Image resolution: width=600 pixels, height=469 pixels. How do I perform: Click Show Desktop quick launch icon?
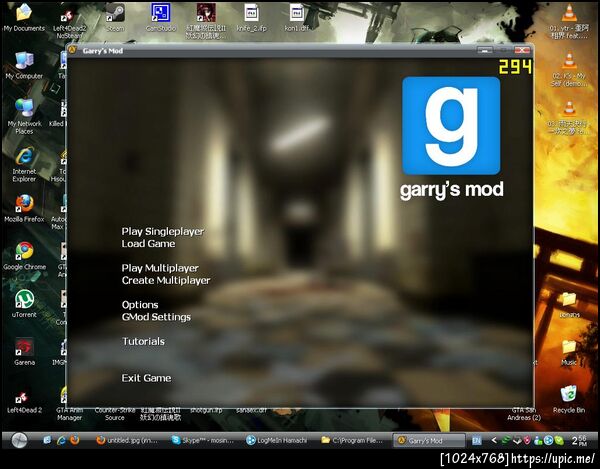[x=47, y=440]
